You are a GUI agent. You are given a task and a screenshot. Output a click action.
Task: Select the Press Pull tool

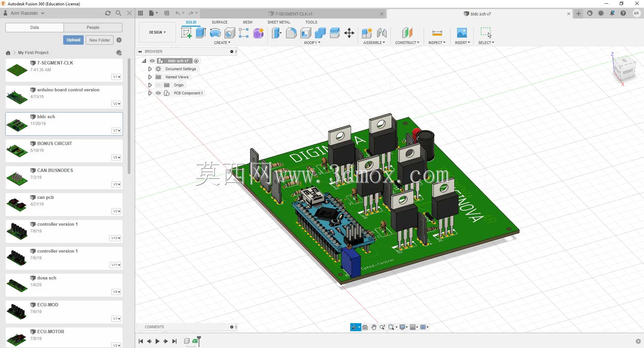click(x=277, y=33)
